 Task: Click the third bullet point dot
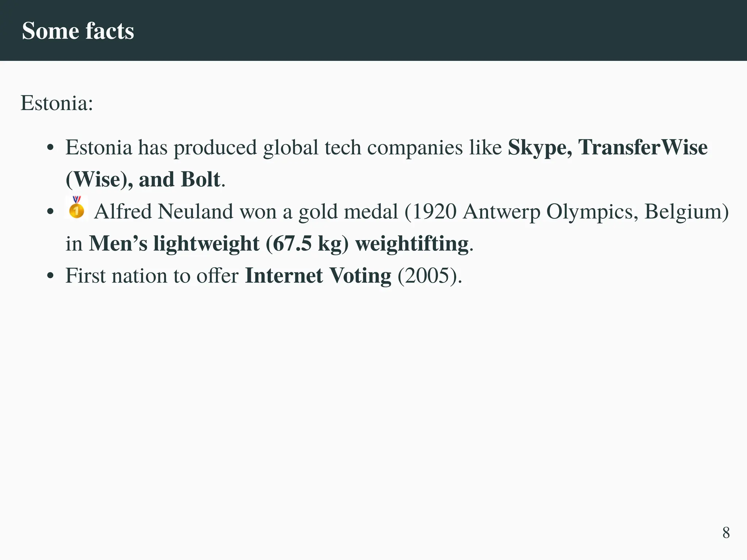coord(51,276)
